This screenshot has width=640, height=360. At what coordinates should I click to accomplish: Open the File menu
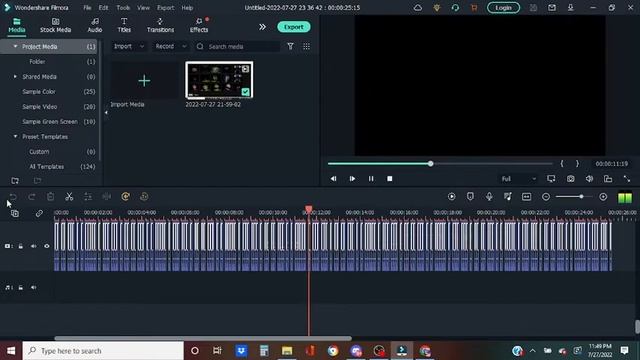pos(87,8)
